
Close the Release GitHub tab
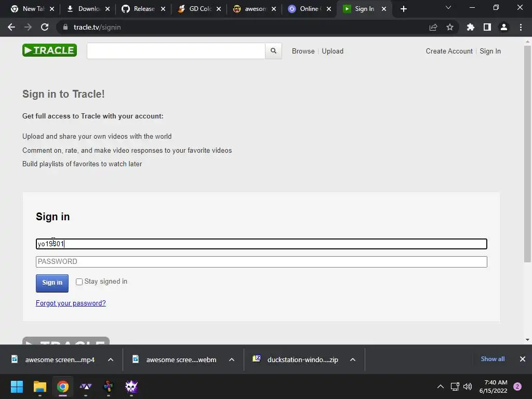[163, 9]
